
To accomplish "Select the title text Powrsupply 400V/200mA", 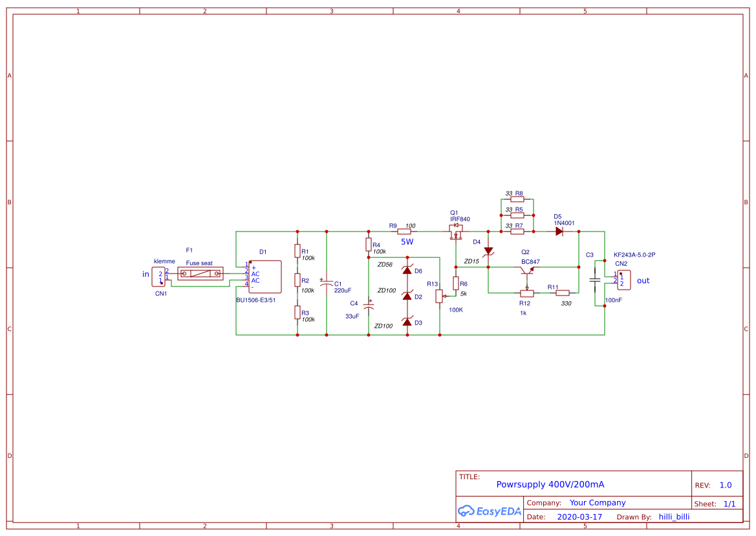I will [x=550, y=483].
